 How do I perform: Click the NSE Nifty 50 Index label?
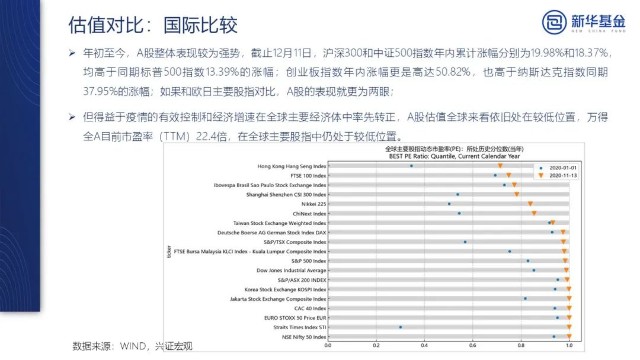pyautogui.click(x=304, y=337)
